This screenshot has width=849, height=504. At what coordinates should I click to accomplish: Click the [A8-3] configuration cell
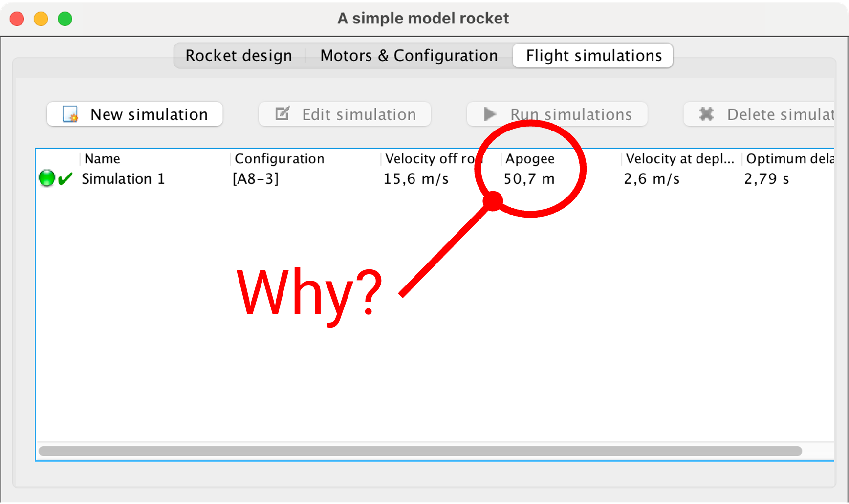[x=255, y=178]
